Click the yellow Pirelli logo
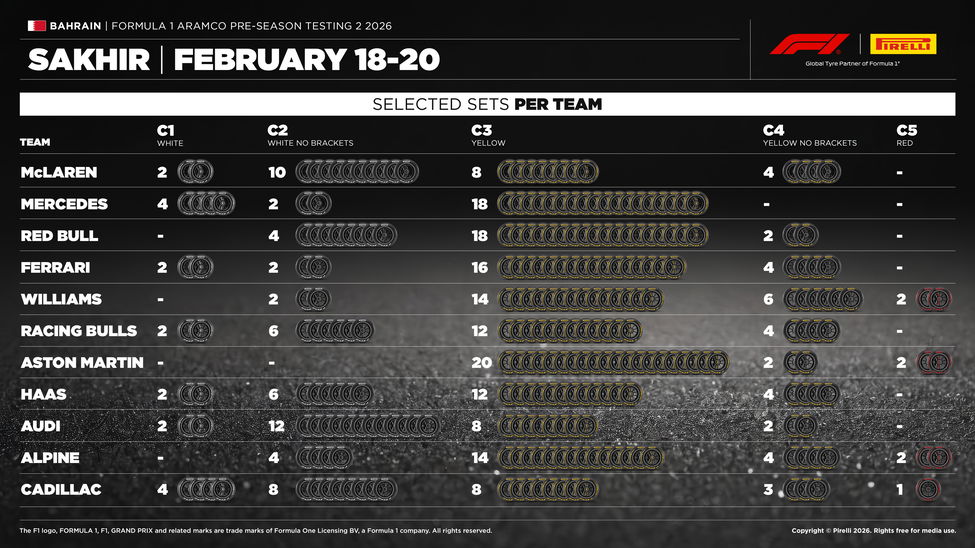This screenshot has width=975, height=548. point(902,44)
